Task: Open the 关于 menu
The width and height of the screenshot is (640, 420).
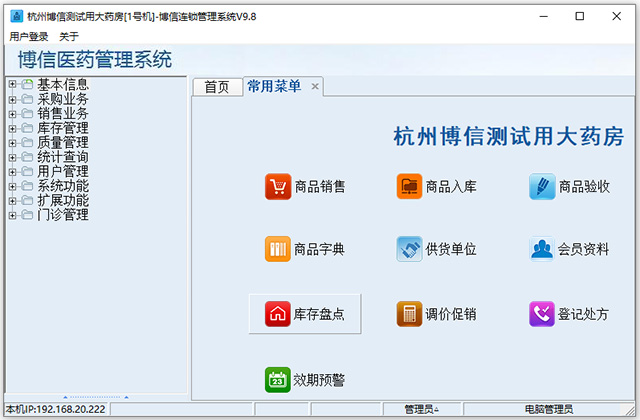Action: [x=69, y=36]
